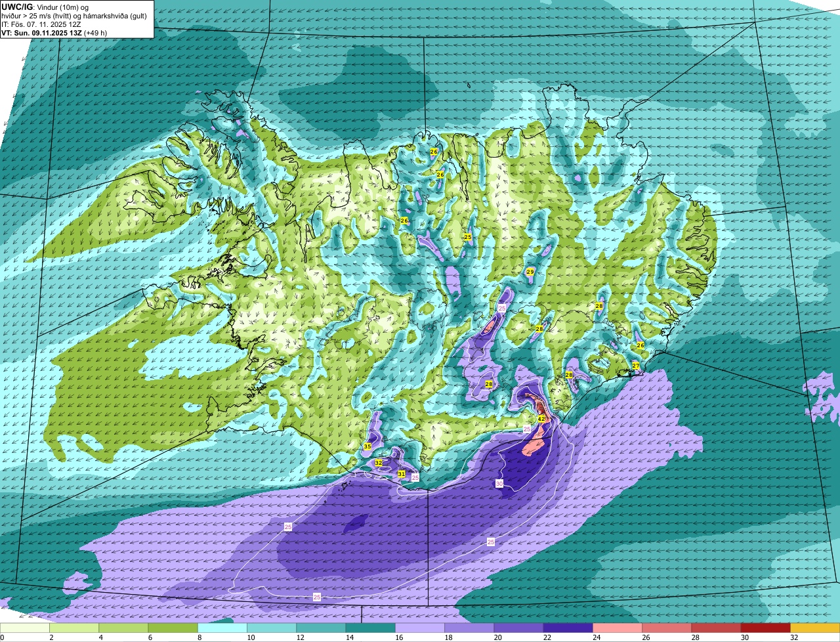
Task: Click the yellow gust label 29
Action: 530,272
